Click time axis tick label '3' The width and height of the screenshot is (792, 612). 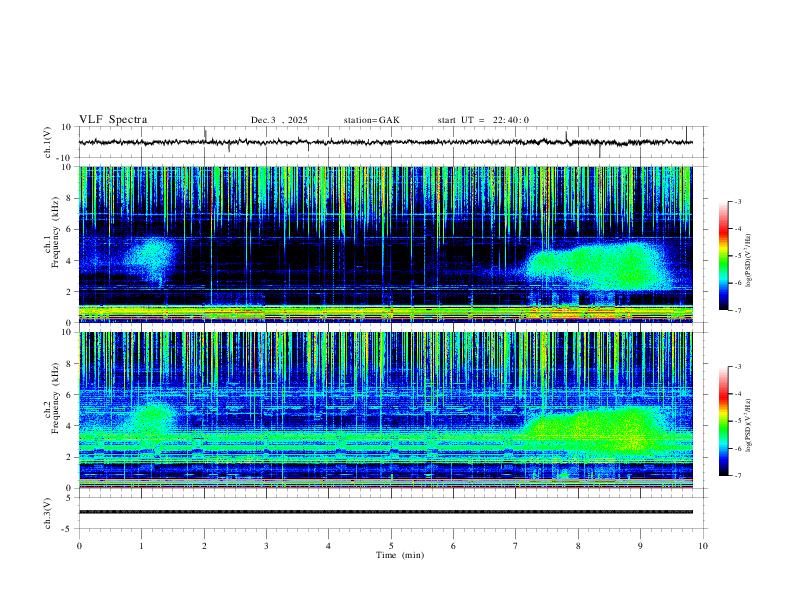[266, 546]
